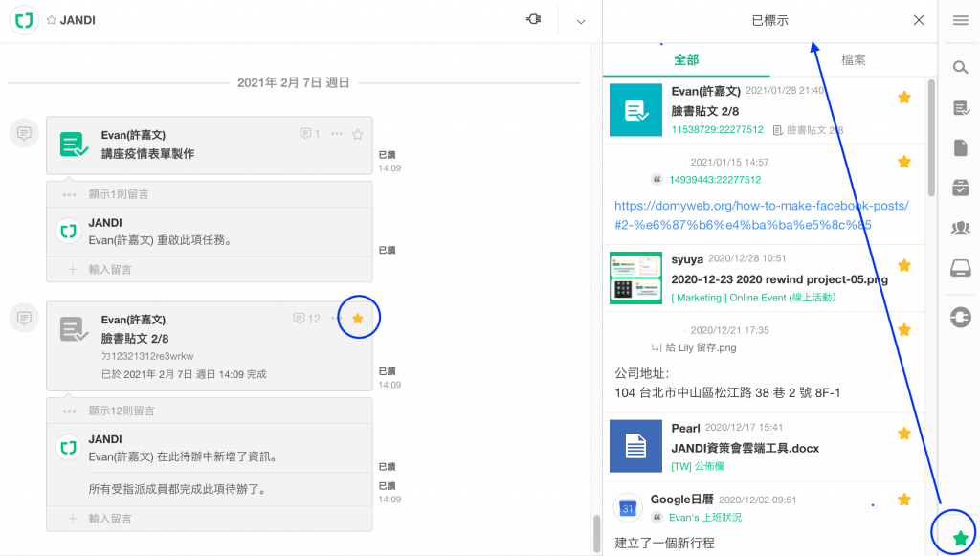Expand 顯示1則留言 comments
The image size is (980, 556).
[x=115, y=194]
